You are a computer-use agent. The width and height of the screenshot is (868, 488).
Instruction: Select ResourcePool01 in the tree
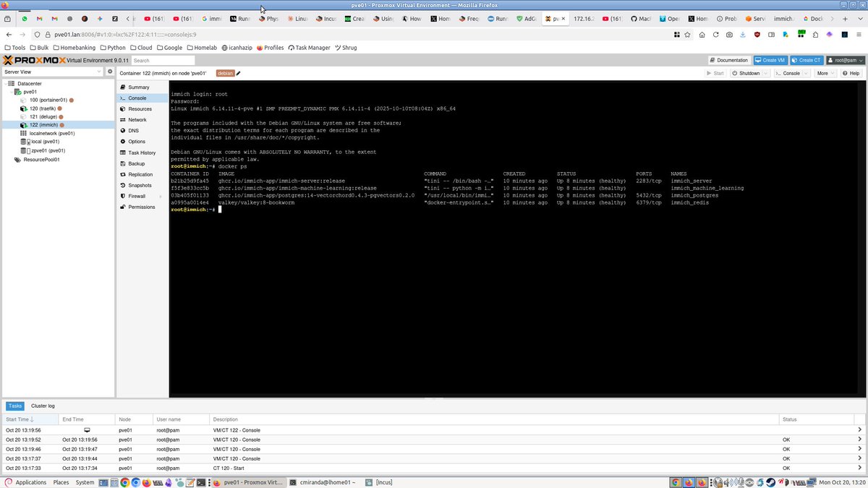pyautogui.click(x=42, y=160)
